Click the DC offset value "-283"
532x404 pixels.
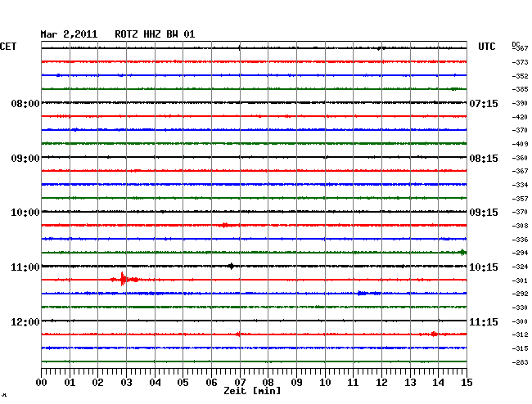(520, 362)
